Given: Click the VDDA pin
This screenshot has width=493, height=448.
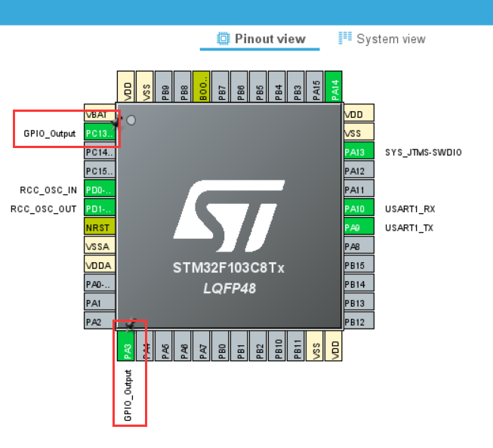Looking at the screenshot, I should [x=100, y=265].
